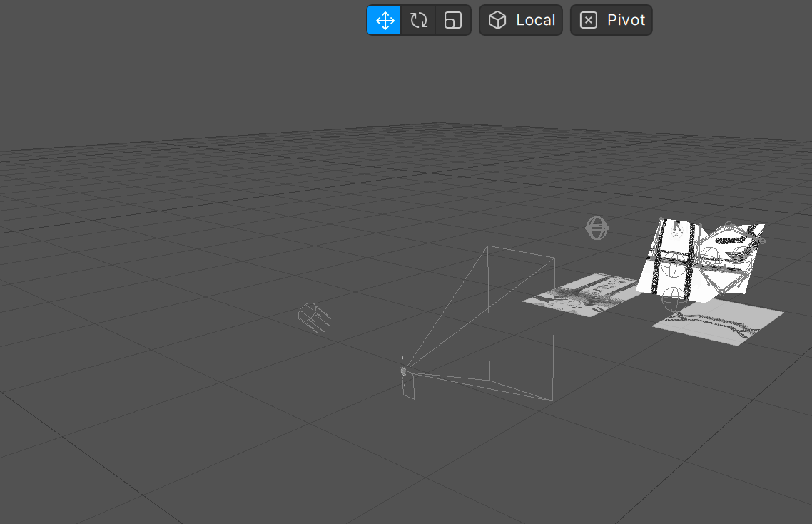Select the sphere gizmo above the sprites
The height and width of the screenshot is (524, 812).
coord(597,228)
